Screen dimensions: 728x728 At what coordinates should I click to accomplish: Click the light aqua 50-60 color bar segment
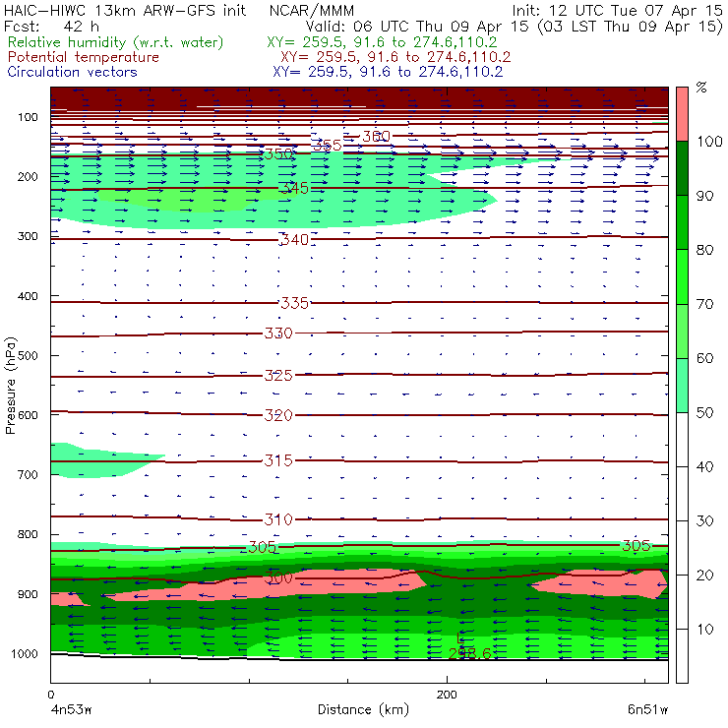682,386
